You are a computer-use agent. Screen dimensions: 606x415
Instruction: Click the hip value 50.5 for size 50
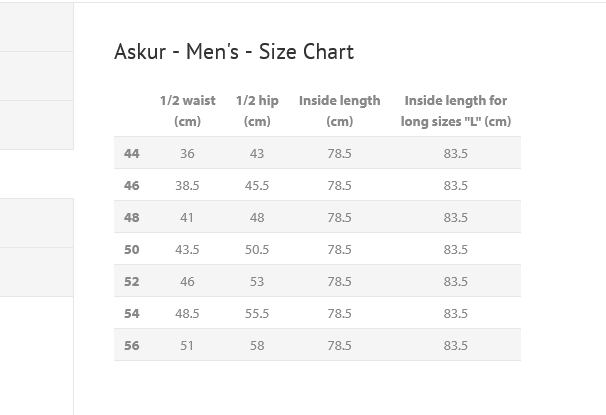pos(257,249)
